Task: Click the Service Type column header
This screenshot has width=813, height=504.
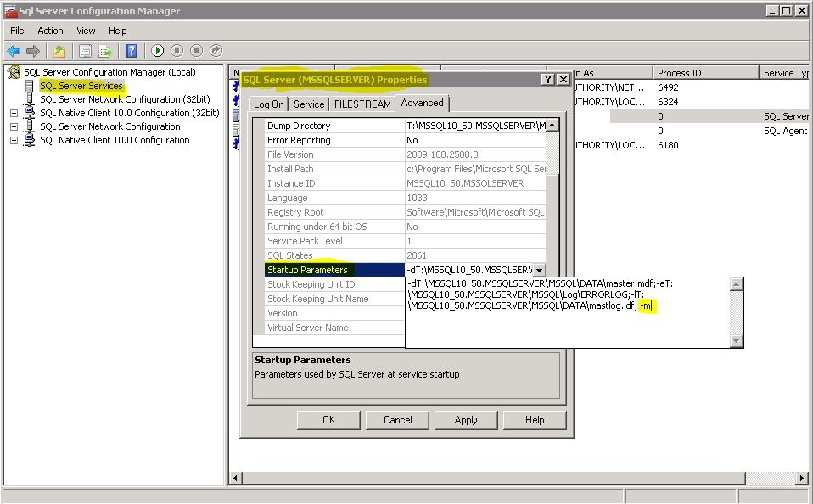Action: 784,73
